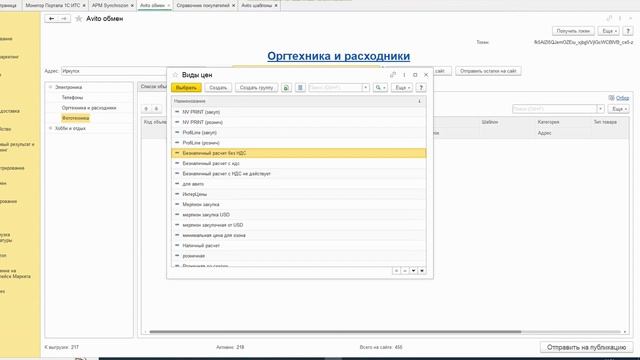Click the jump-to-first-row arrow in Виды цен list
This screenshot has height=360, width=640.
click(396, 271)
